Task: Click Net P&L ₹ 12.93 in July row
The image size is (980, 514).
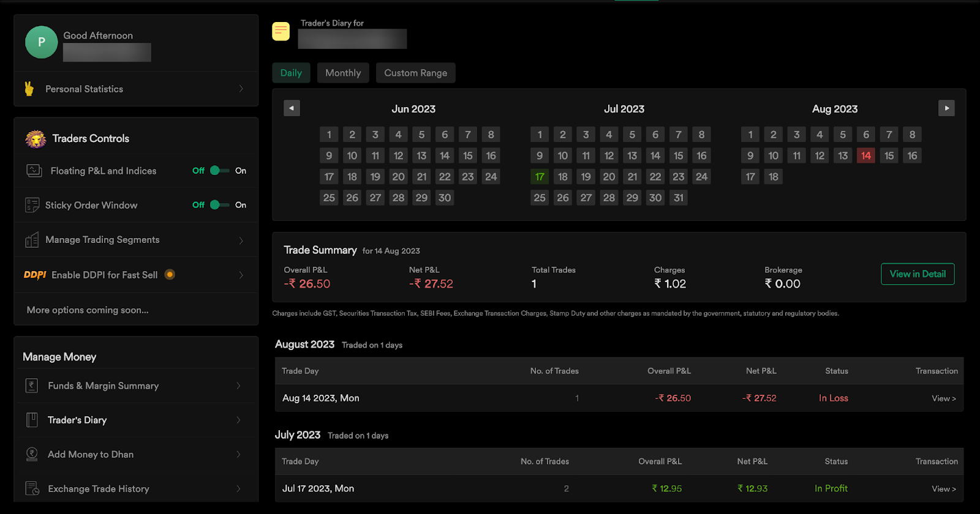Action: point(752,489)
